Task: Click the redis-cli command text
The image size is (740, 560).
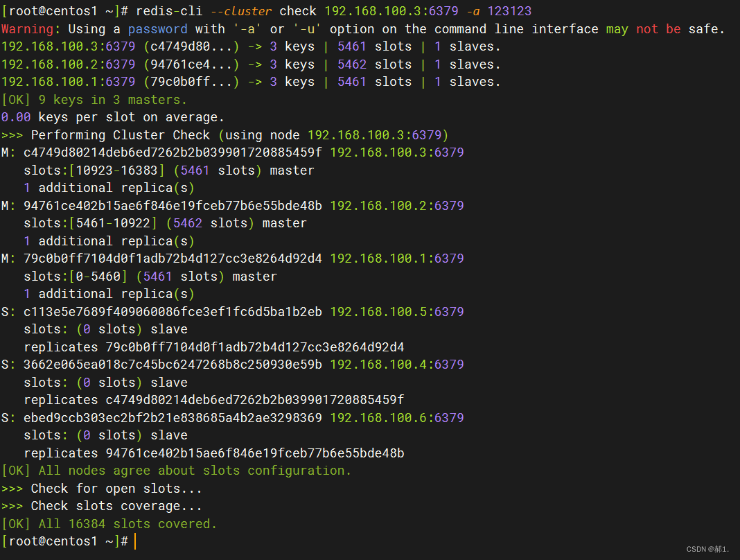Action: pos(169,11)
